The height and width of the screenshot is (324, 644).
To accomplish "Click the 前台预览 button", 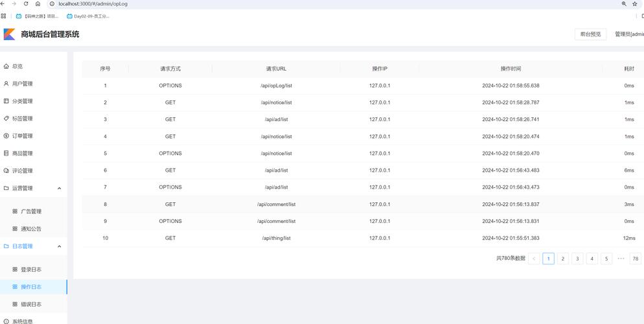I will pyautogui.click(x=590, y=34).
